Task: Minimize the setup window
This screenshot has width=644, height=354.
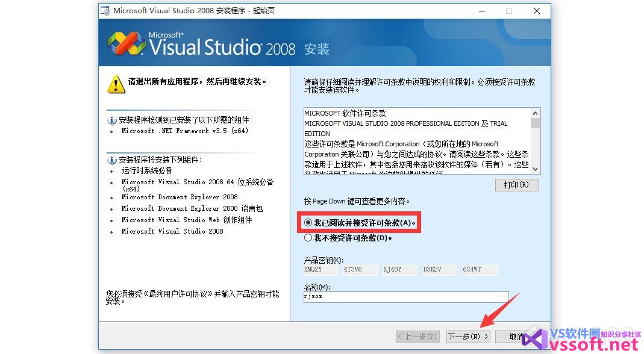Action: coord(482,11)
